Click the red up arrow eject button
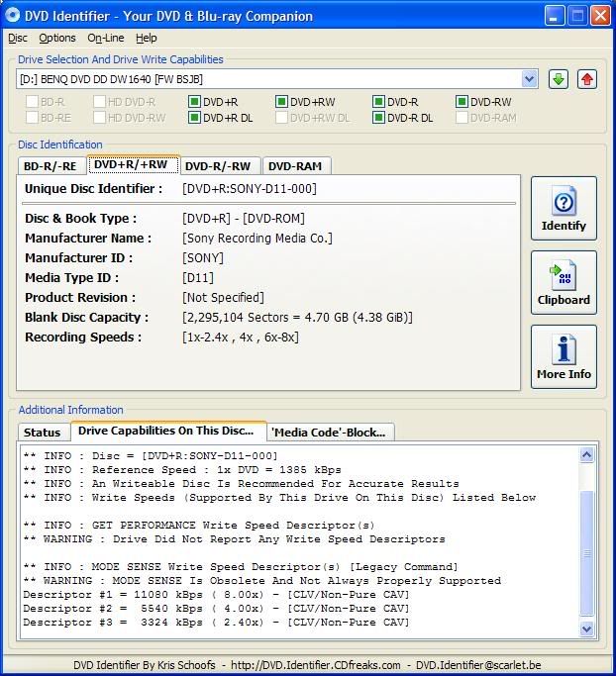This screenshot has width=616, height=676. coord(587,79)
